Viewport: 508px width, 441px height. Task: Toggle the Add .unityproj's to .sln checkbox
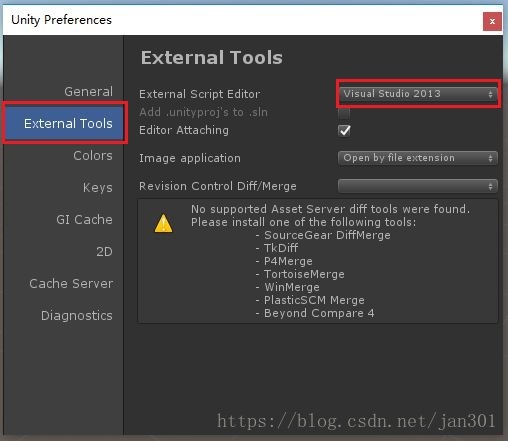click(344, 113)
